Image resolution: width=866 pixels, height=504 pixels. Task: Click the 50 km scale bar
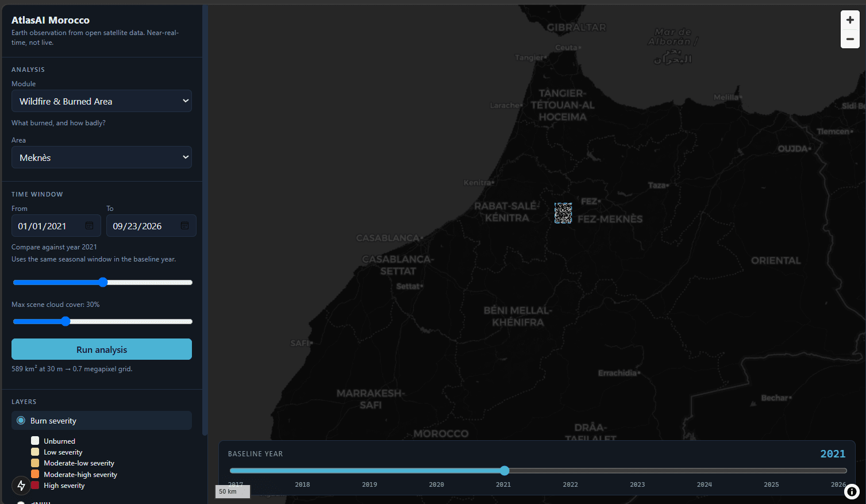[x=233, y=491]
